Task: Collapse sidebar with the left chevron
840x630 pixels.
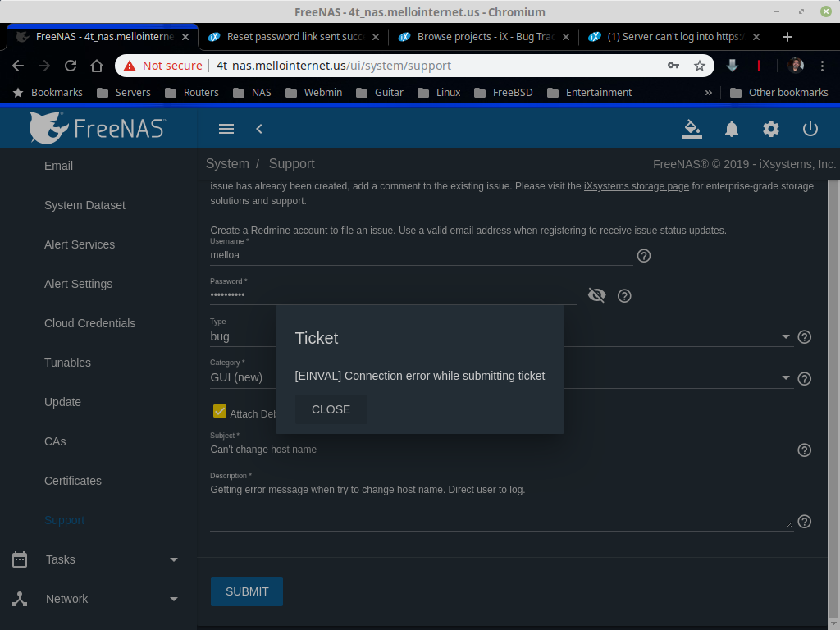Action: 259,129
